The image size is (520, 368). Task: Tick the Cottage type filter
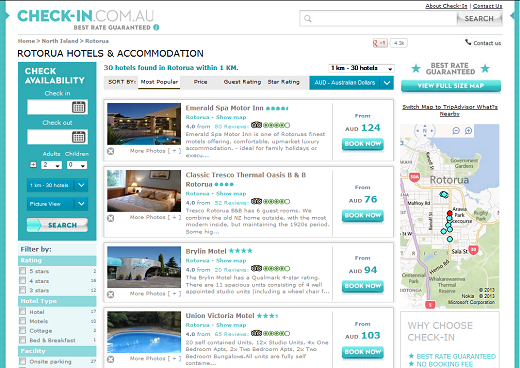23,330
